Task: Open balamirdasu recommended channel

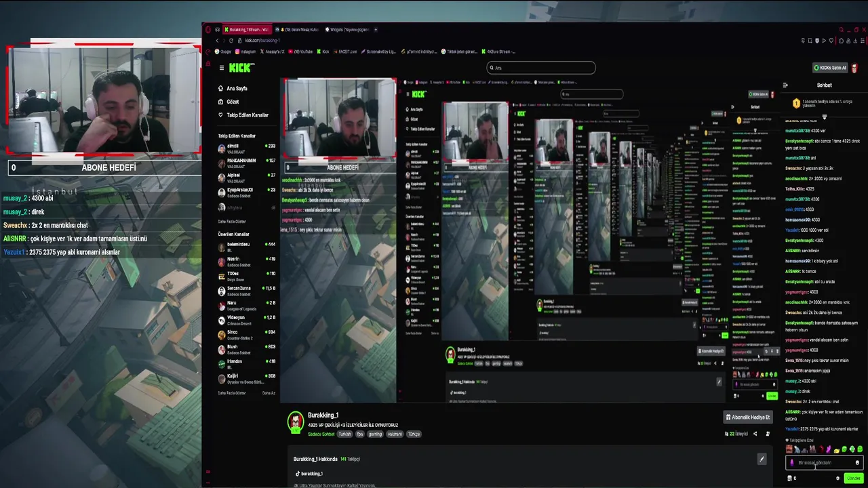Action: (x=246, y=247)
